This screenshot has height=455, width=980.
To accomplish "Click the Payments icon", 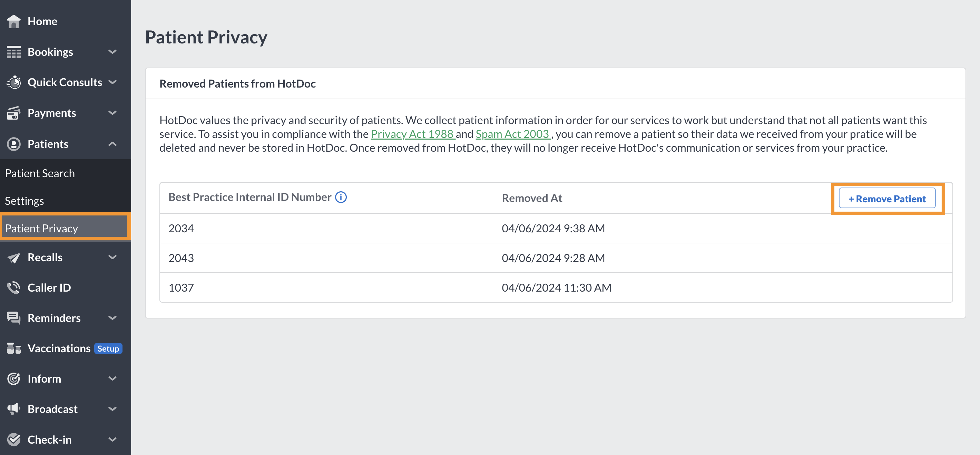I will point(14,113).
